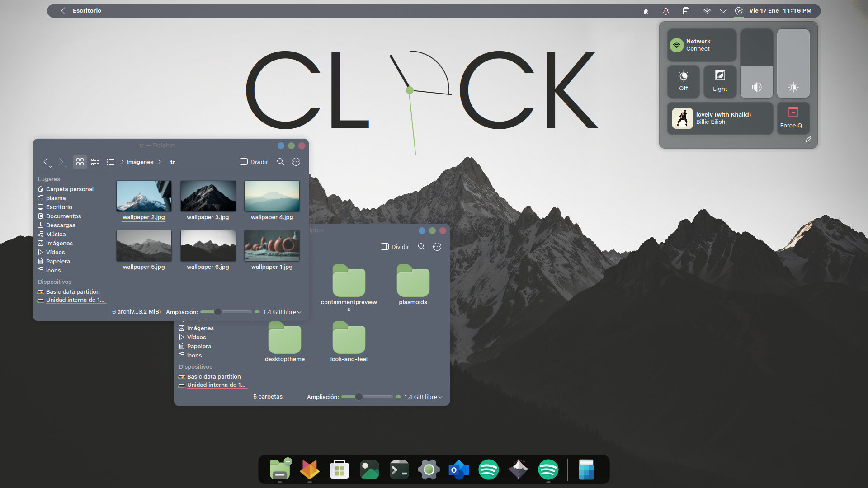Click the edit pencil in control panel
The height and width of the screenshot is (488, 868).
[x=808, y=139]
